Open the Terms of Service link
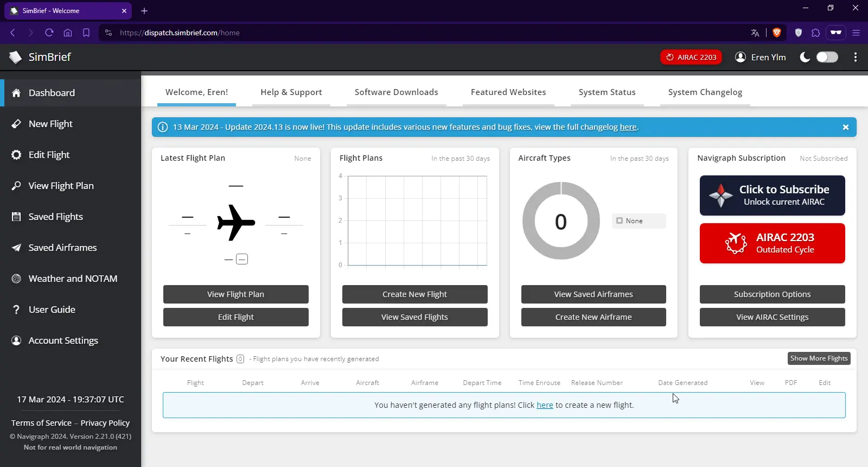 [x=41, y=423]
